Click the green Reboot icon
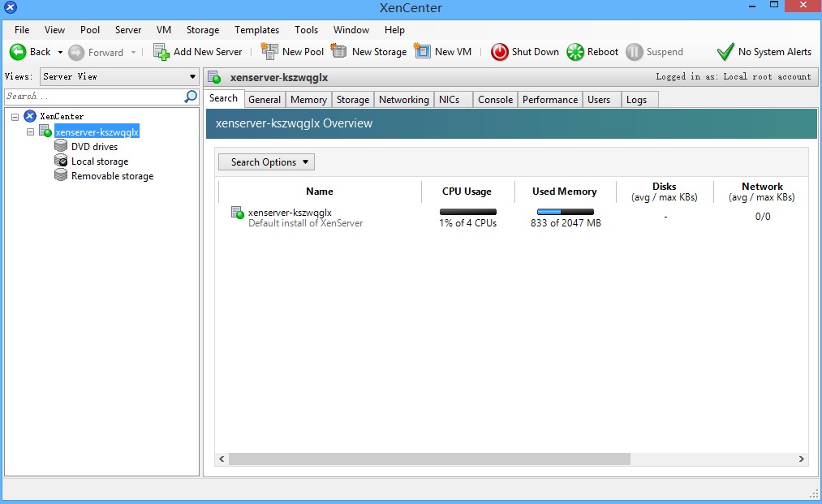 click(575, 52)
